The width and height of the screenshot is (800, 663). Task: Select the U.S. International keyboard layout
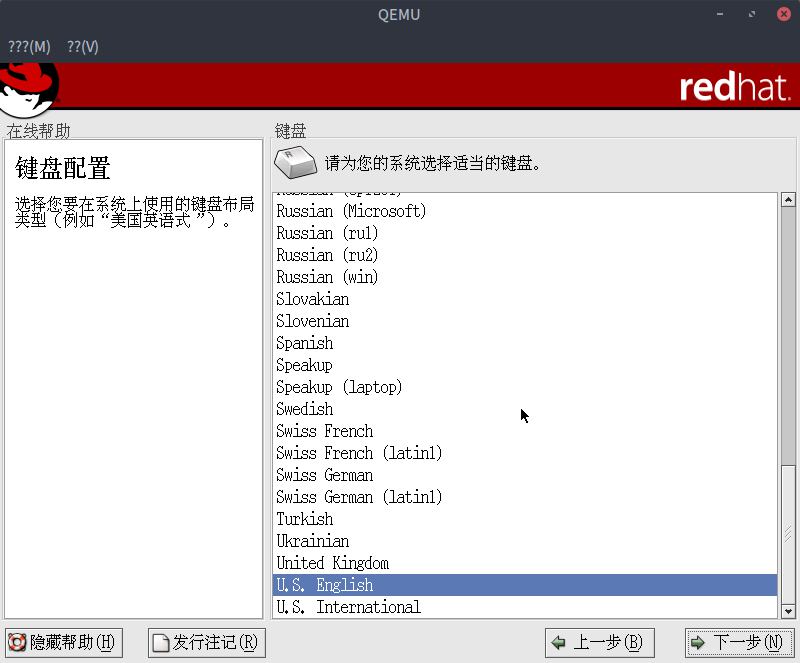click(x=348, y=607)
